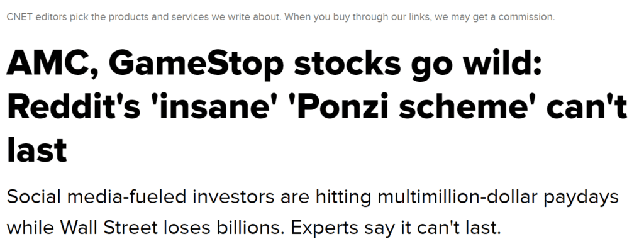644x251 pixels.
Task: Click 'GameStop' in the article headline
Action: (x=196, y=64)
